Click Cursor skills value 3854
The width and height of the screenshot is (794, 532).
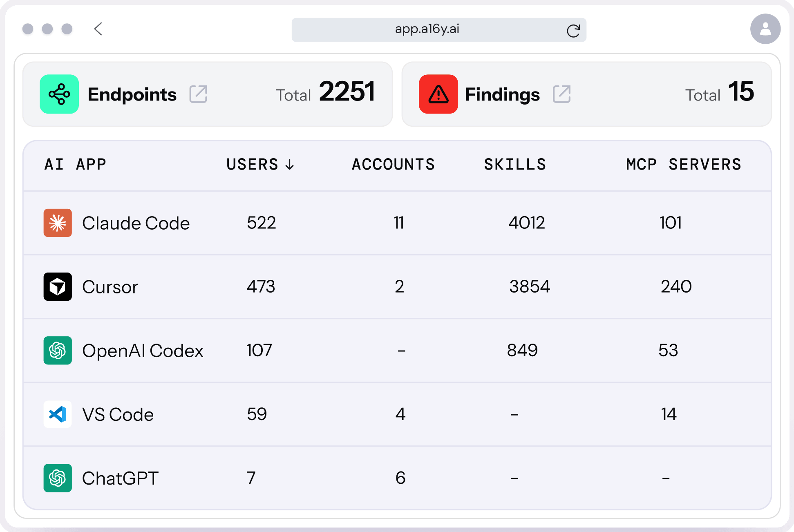click(x=530, y=286)
